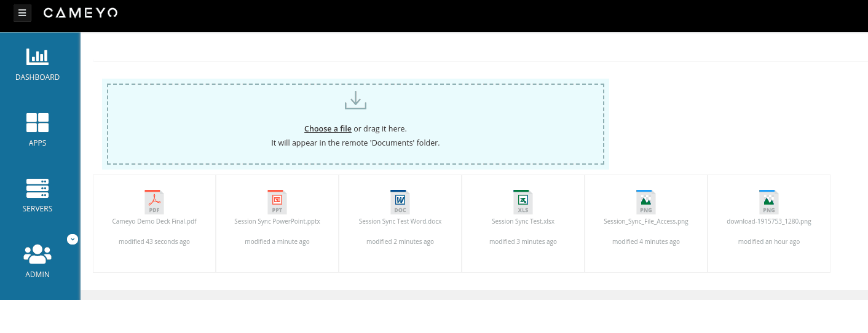The image size is (868, 333).
Task: Click 'modified 3 minutes ago' text
Action: (523, 242)
